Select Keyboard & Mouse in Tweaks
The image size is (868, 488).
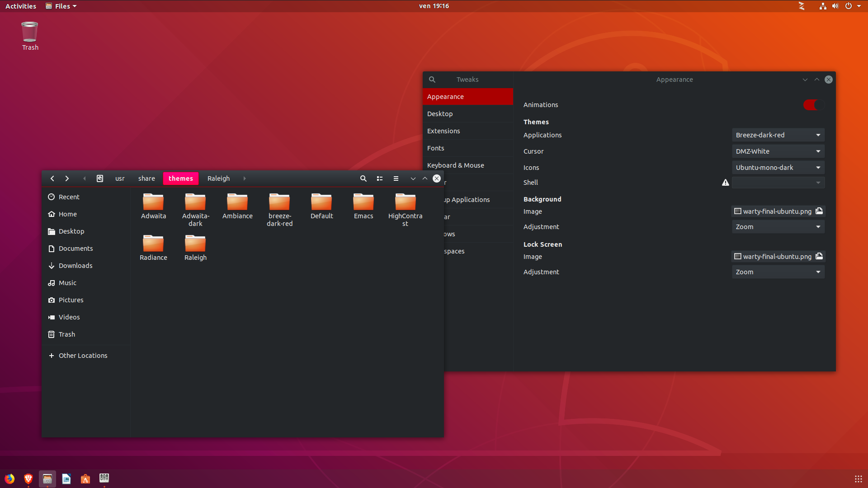[468, 165]
